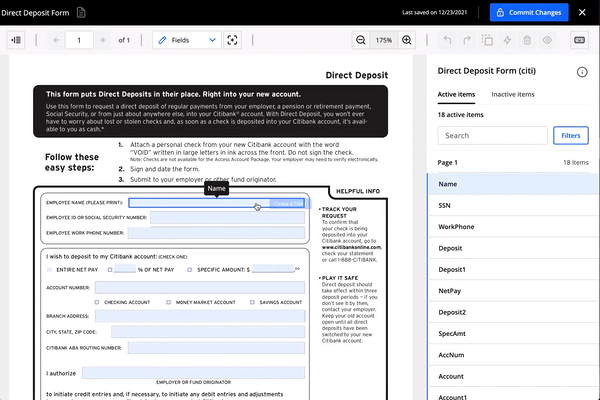This screenshot has width=600, height=400.
Task: Select Name item in the list
Action: click(514, 184)
